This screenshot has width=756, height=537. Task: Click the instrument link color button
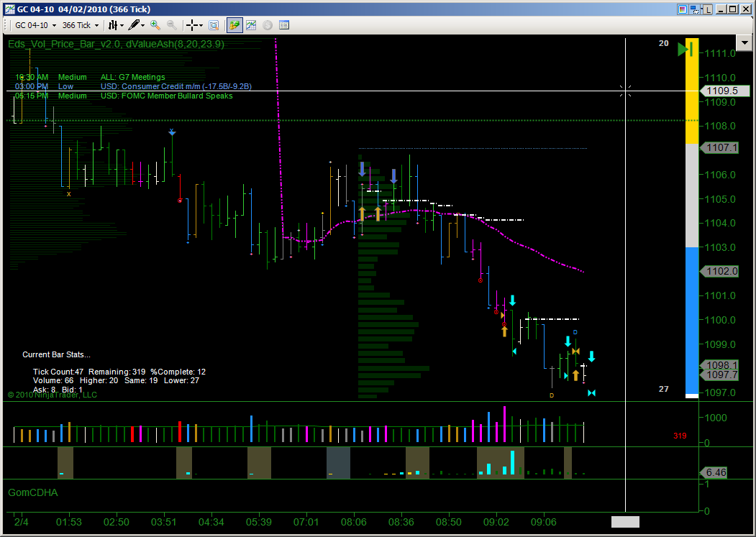click(682, 9)
